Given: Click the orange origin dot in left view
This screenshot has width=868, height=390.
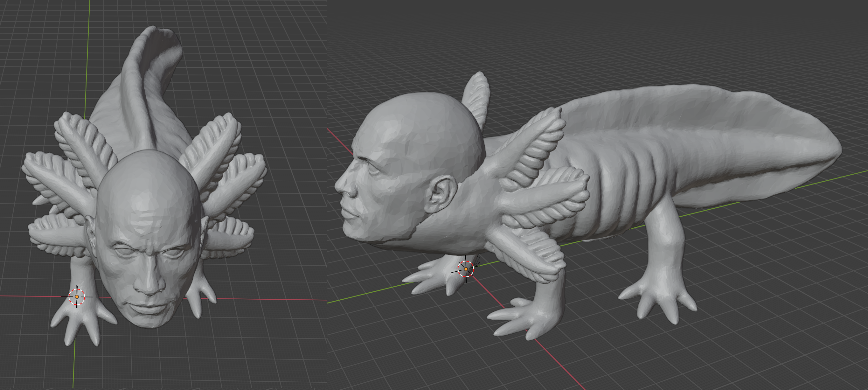Looking at the screenshot, I should (77, 296).
